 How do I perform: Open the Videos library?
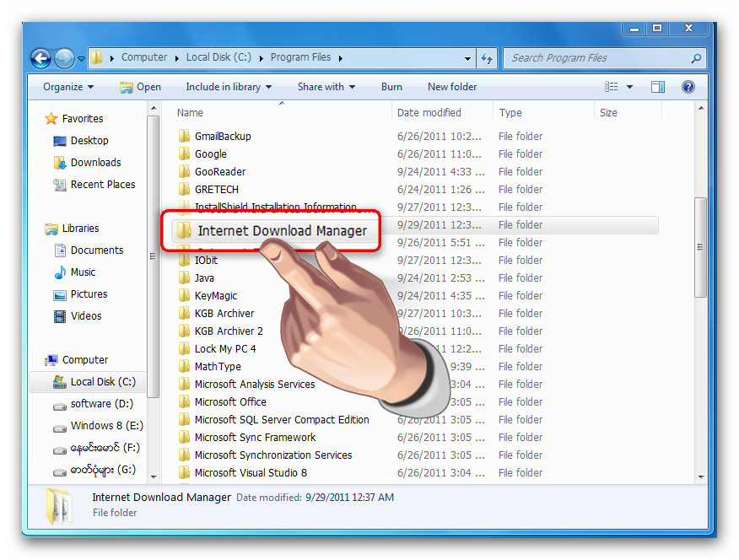click(x=78, y=316)
